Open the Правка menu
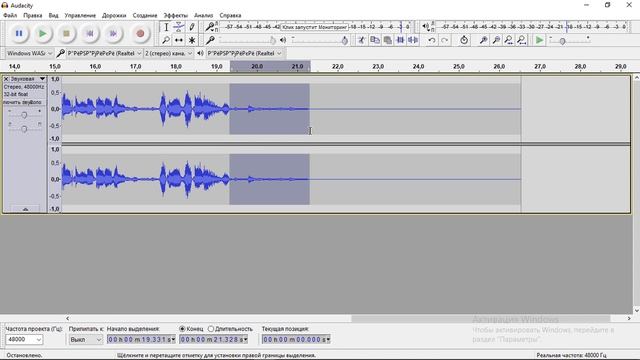 pos(33,15)
